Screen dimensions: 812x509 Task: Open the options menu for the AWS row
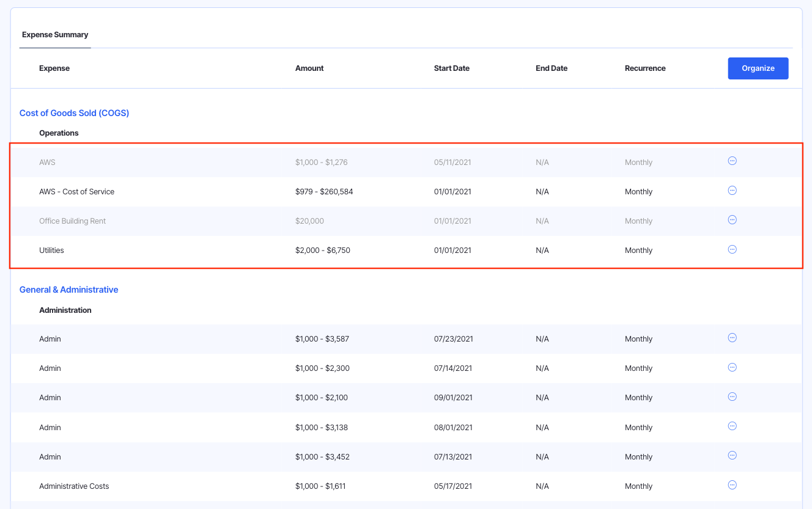tap(732, 161)
